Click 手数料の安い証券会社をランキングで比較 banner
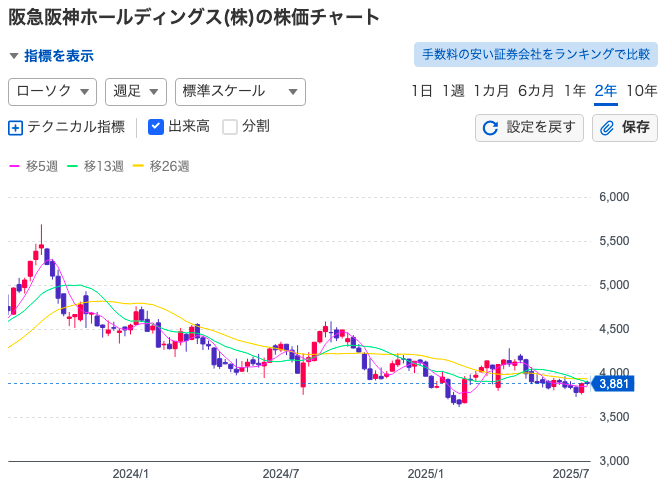This screenshot has height=491, width=668. [536, 55]
